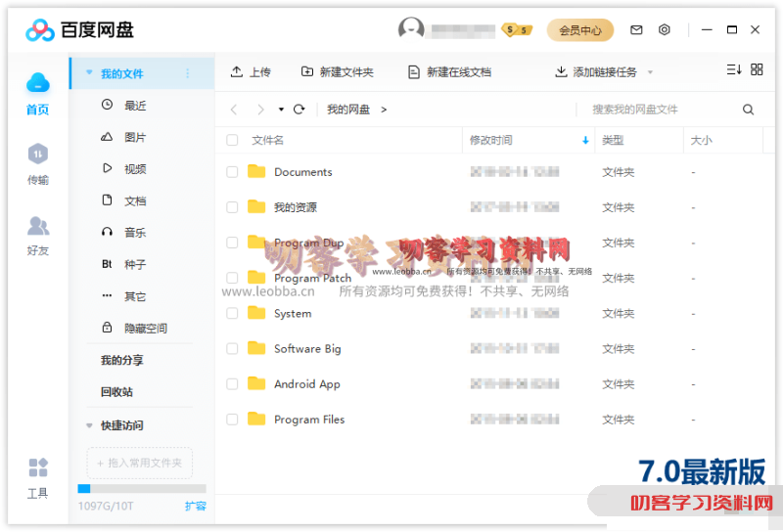Open the 种子 BT category
This screenshot has height=532, width=783.
click(125, 264)
